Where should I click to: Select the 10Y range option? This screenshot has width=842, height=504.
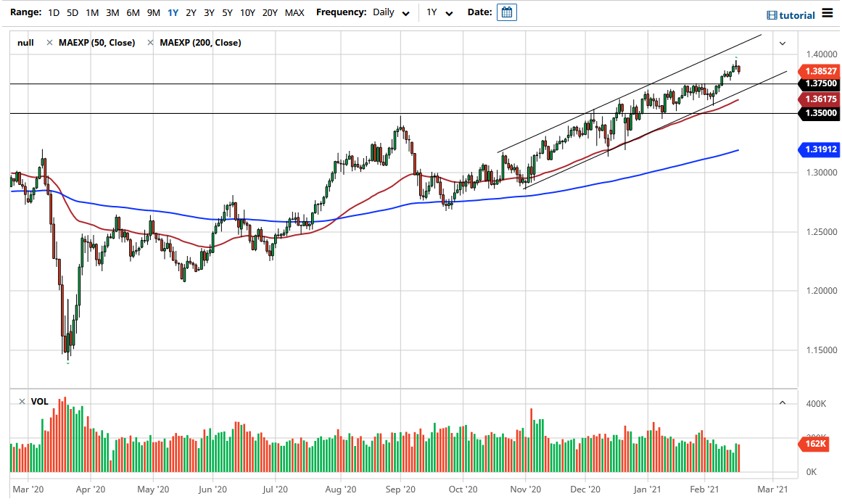click(x=247, y=12)
